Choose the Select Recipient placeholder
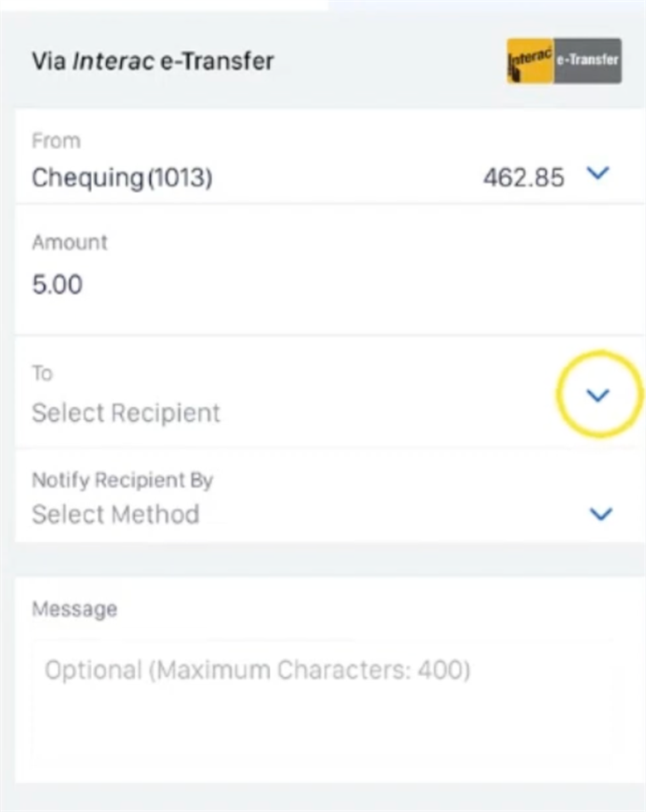Viewport: 646px width, 812px height. (x=126, y=413)
